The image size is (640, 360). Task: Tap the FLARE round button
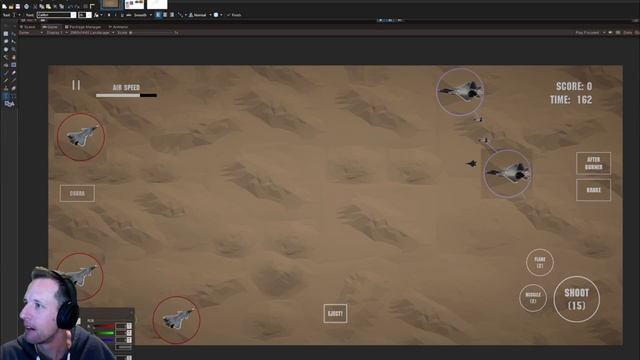[x=540, y=262]
